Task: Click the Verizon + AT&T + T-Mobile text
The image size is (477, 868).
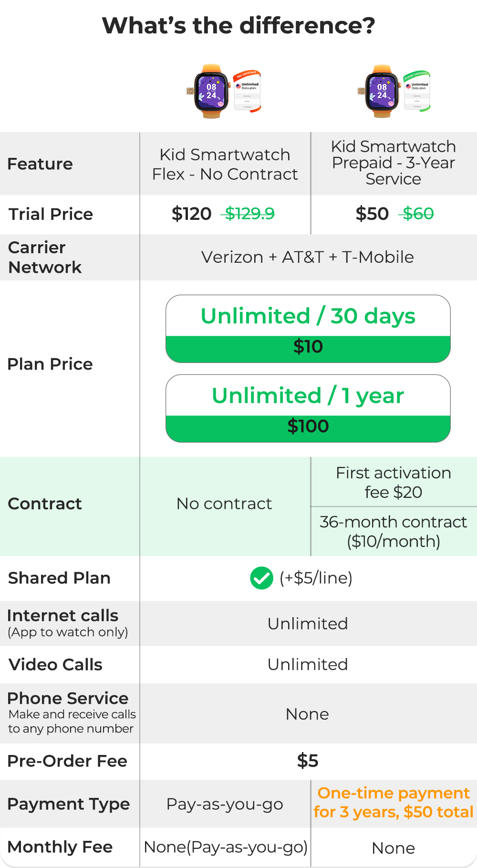Action: point(308,257)
